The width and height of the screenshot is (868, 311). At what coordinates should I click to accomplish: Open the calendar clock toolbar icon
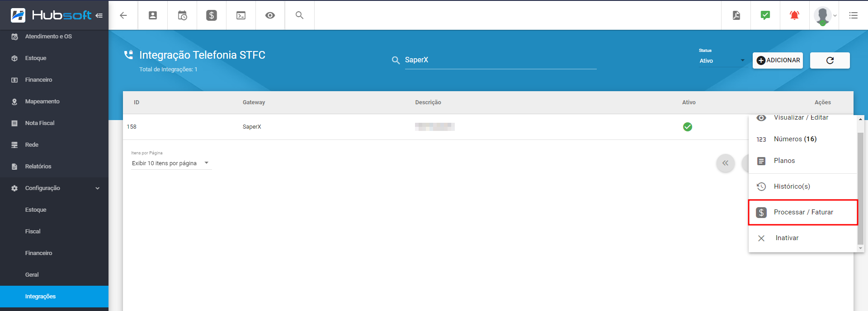coord(182,15)
